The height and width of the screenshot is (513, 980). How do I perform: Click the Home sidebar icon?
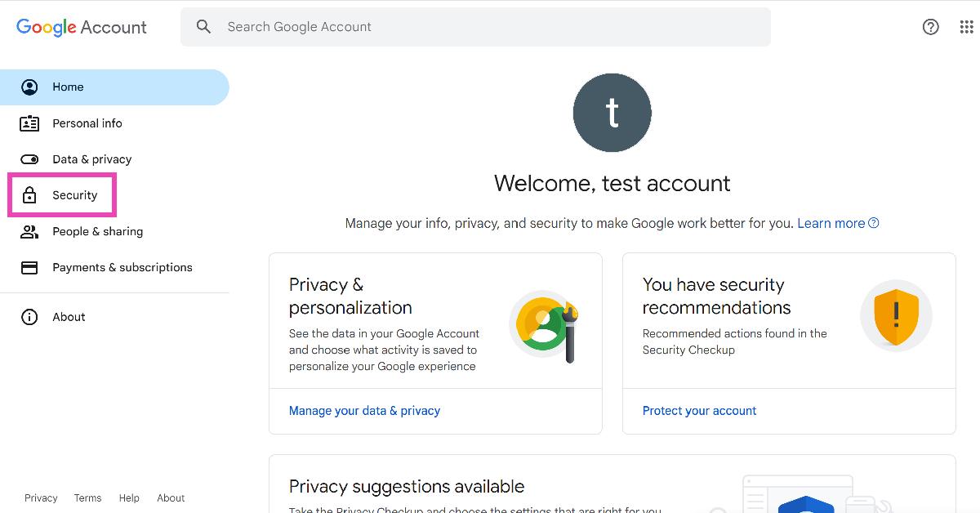tap(29, 87)
